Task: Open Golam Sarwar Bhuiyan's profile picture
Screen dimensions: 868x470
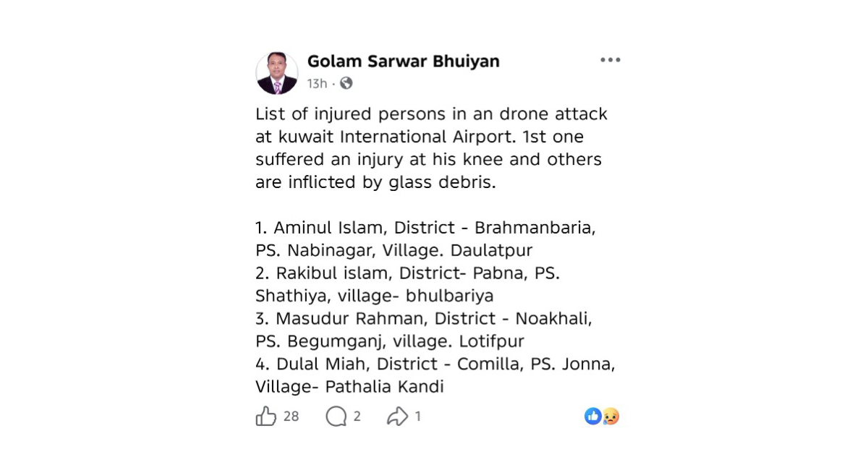Action: tap(277, 73)
